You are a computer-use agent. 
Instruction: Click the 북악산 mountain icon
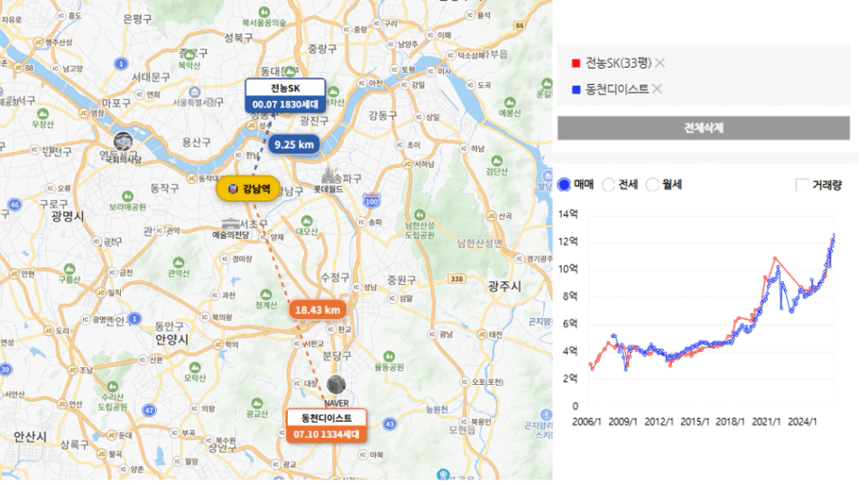[189, 56]
